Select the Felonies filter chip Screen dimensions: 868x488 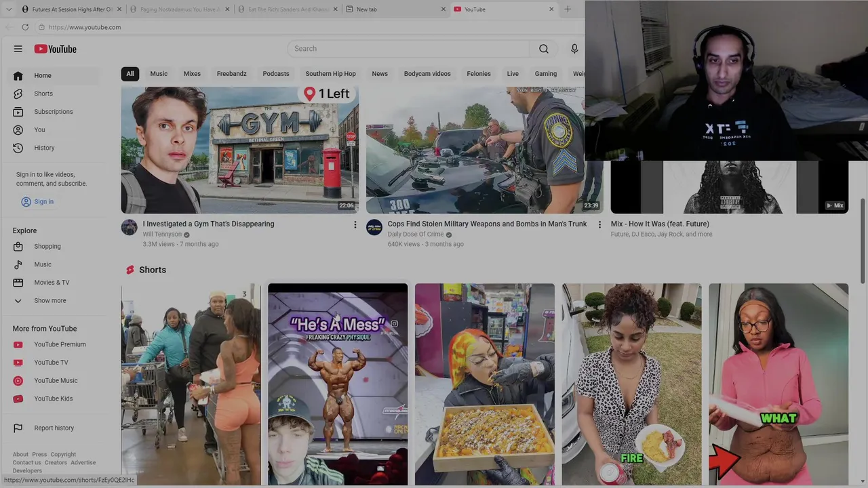click(x=479, y=74)
